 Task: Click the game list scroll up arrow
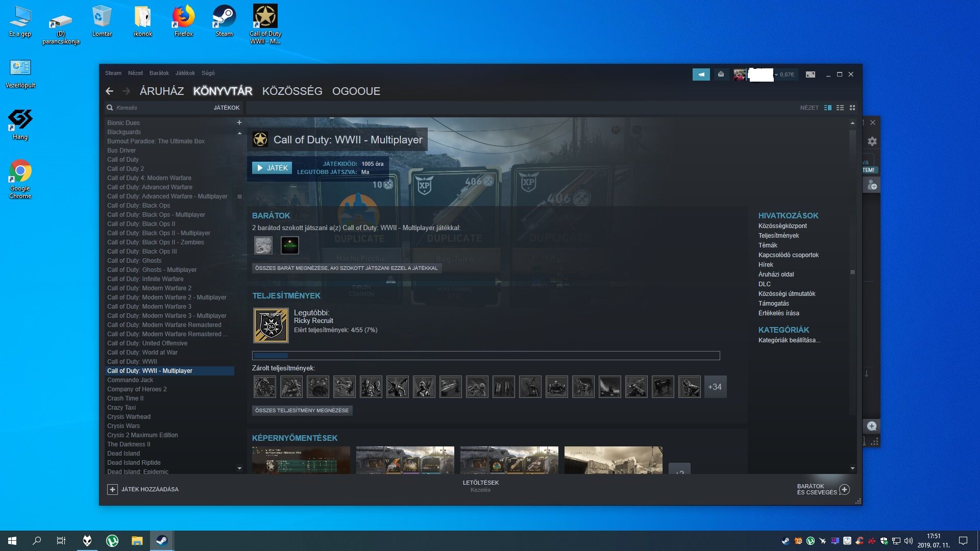[239, 133]
